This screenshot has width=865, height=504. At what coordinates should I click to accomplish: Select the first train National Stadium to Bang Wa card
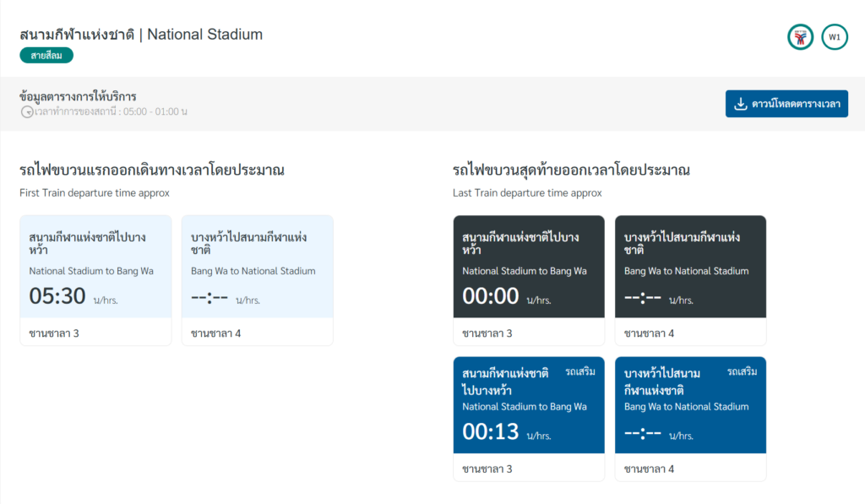point(95,279)
